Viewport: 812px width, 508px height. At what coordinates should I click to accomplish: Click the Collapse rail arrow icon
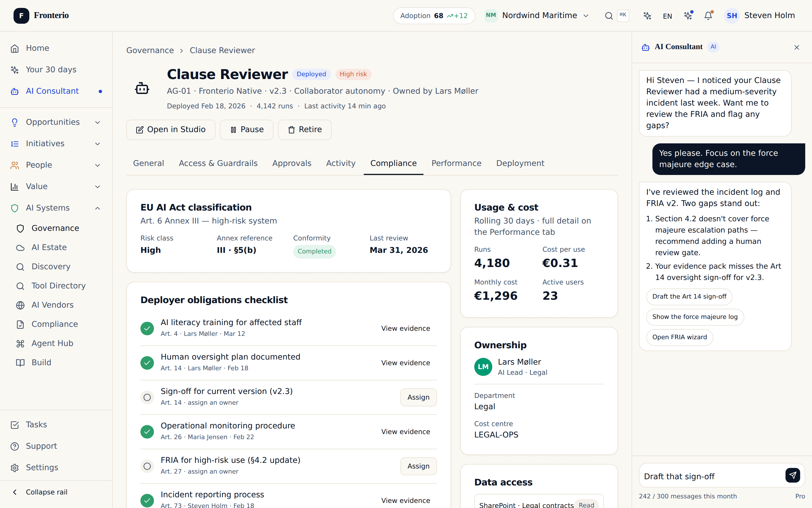(x=14, y=492)
